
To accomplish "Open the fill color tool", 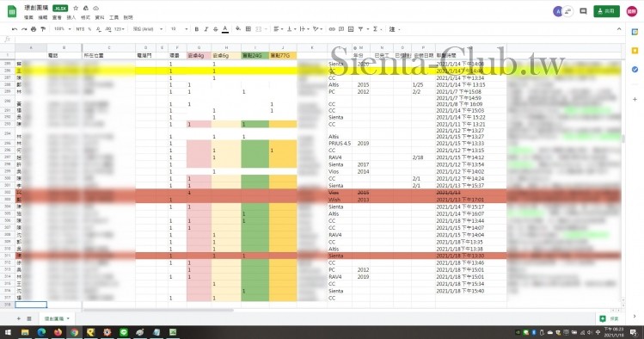I will (x=238, y=29).
